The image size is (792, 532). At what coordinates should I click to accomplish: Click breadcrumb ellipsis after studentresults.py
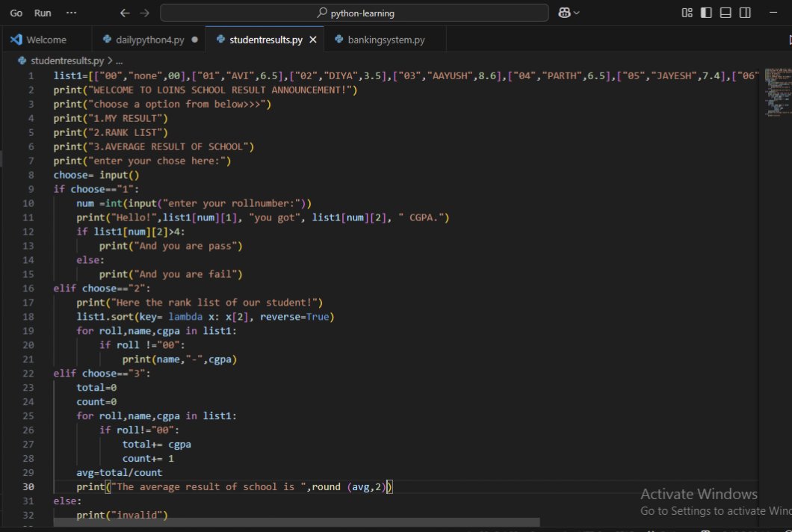point(120,61)
